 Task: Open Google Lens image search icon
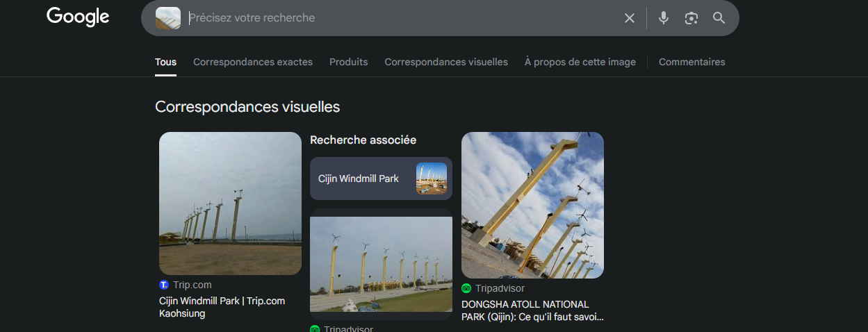pyautogui.click(x=691, y=18)
